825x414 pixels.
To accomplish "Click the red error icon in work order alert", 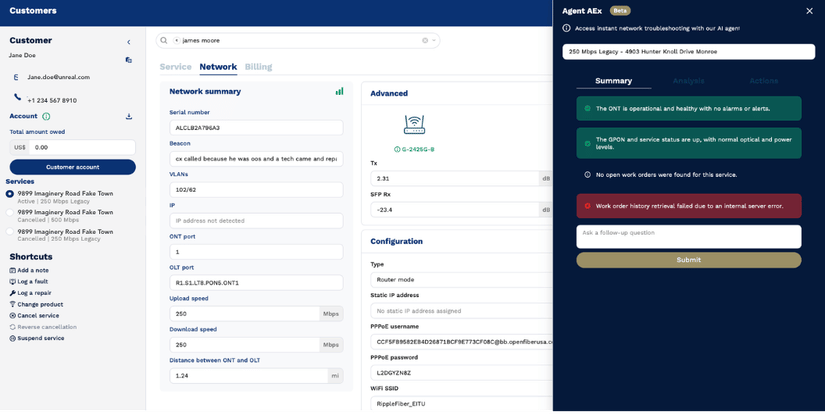I will click(587, 206).
